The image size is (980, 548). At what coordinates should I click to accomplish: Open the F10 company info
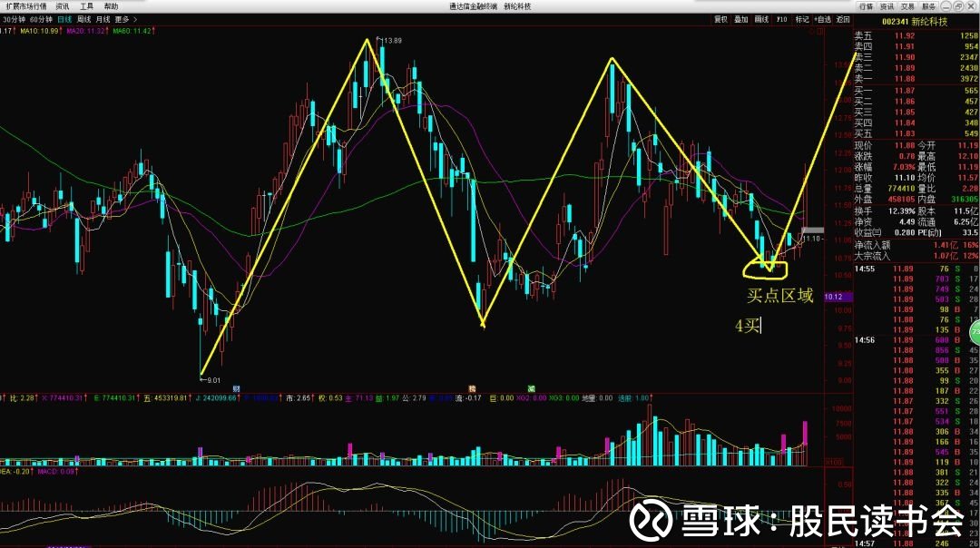pyautogui.click(x=782, y=19)
